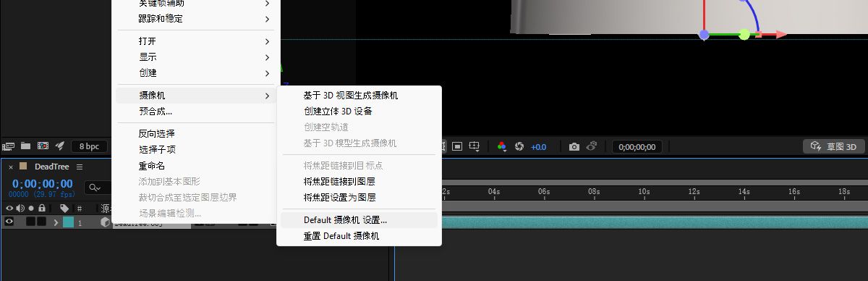Open the 摄像机 submenu entry
The image size is (868, 281).
point(195,96)
